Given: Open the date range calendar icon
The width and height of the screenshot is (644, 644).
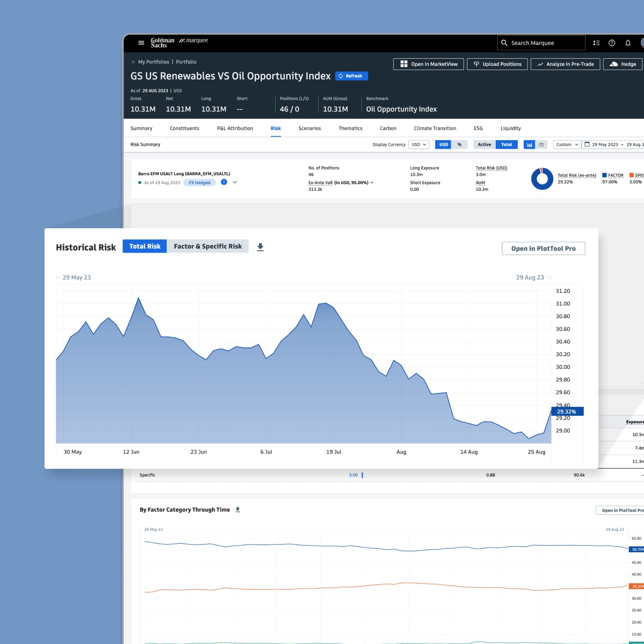Looking at the screenshot, I should coord(587,144).
